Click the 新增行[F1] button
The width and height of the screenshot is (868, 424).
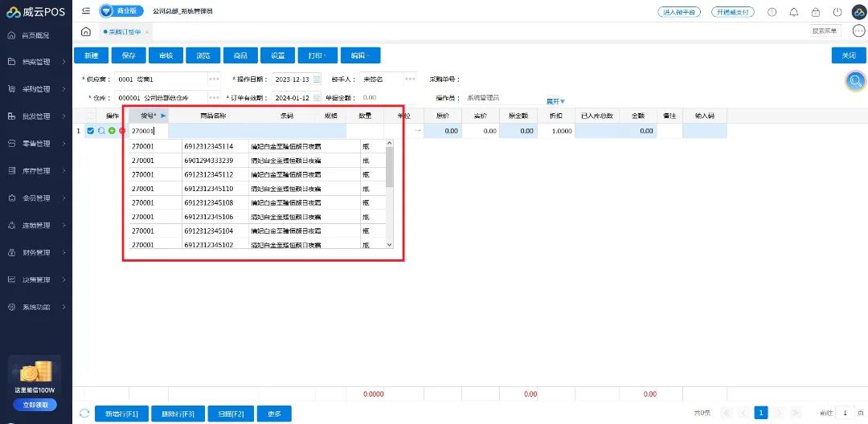click(121, 414)
